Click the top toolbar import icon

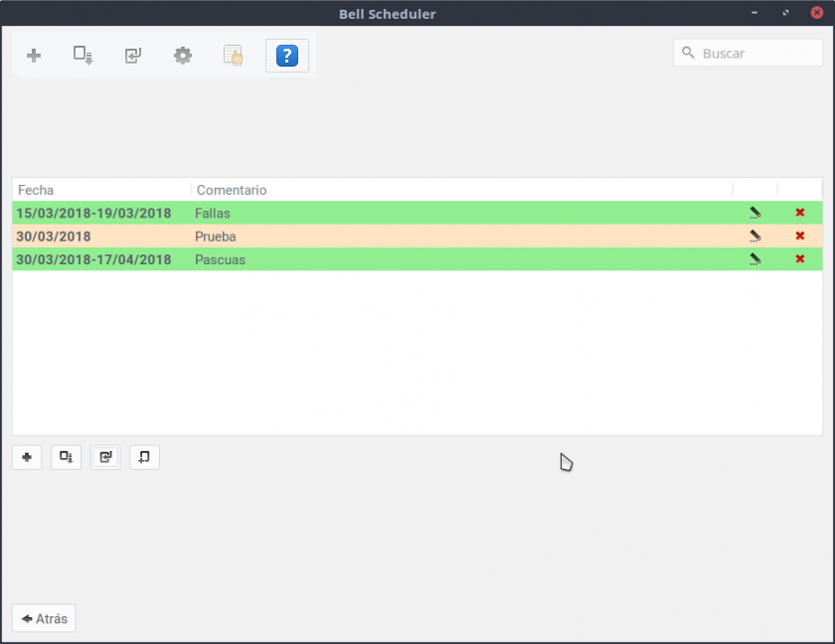point(133,56)
